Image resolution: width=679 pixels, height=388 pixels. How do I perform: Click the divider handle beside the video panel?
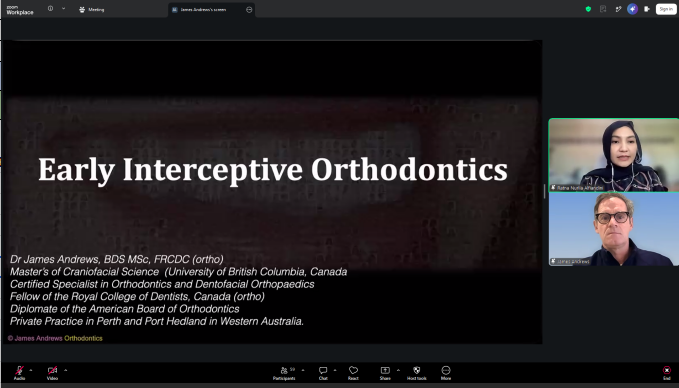coord(545,191)
